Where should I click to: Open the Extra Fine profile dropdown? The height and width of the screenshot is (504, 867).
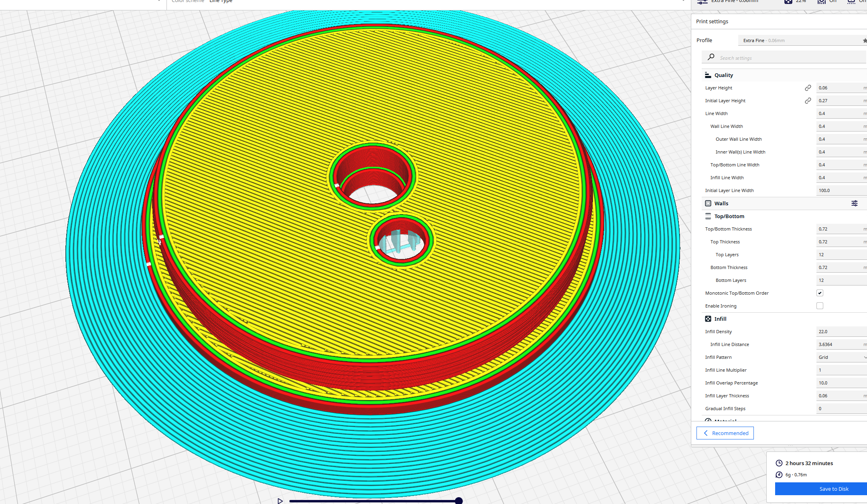[x=802, y=40]
